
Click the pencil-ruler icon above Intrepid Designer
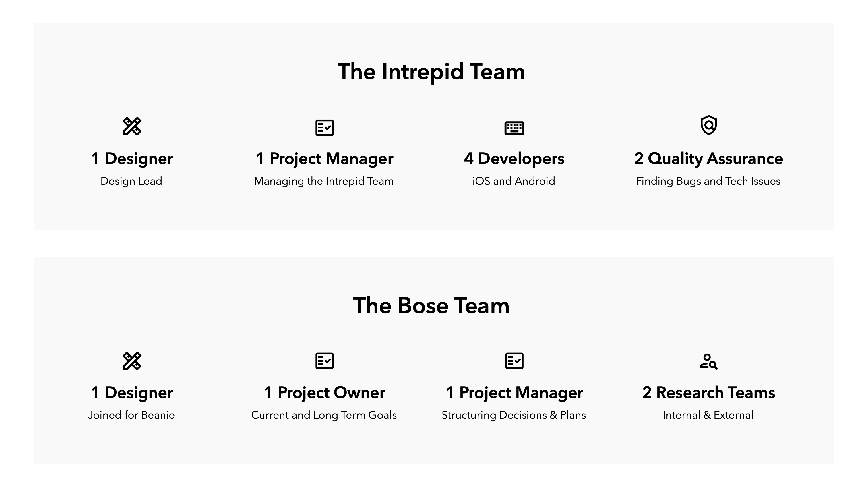132,126
